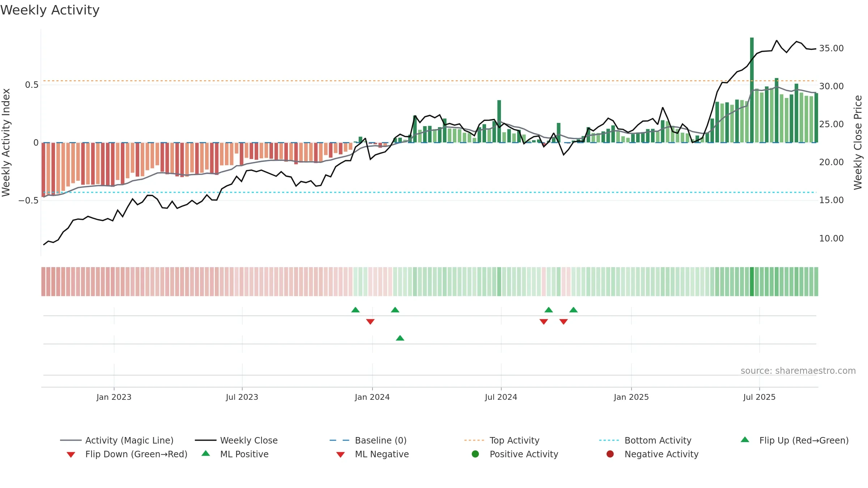
Task: Click the Jul 2024 axis label
Action: [501, 397]
